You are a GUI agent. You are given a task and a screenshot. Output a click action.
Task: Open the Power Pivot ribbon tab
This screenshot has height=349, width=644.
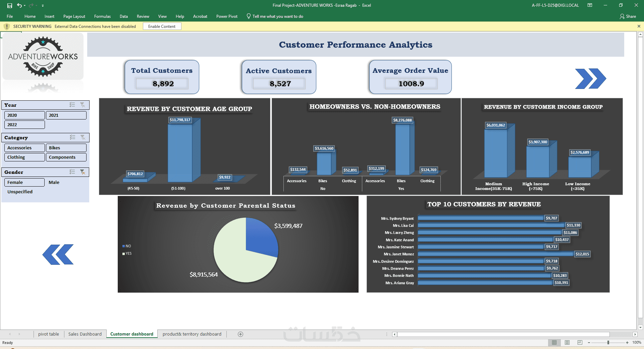click(227, 16)
